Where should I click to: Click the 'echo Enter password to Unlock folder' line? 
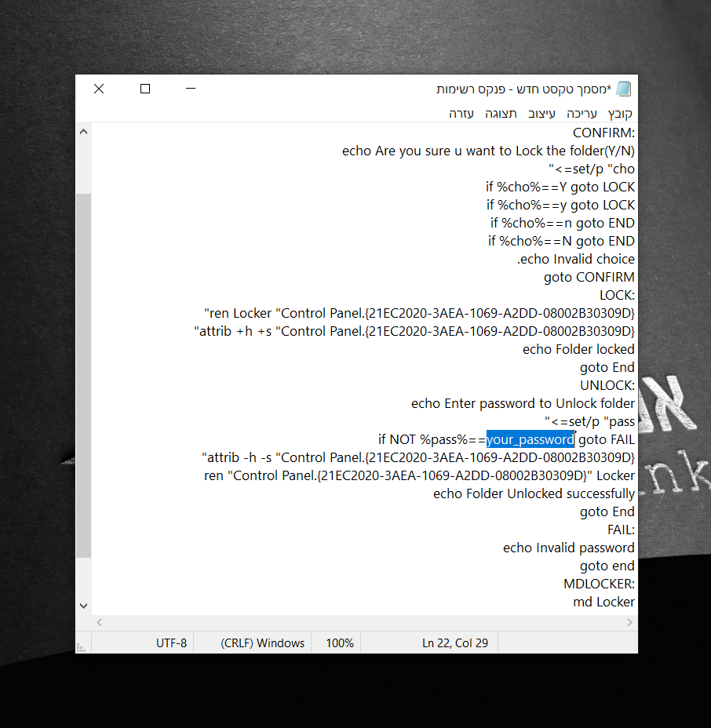[523, 403]
